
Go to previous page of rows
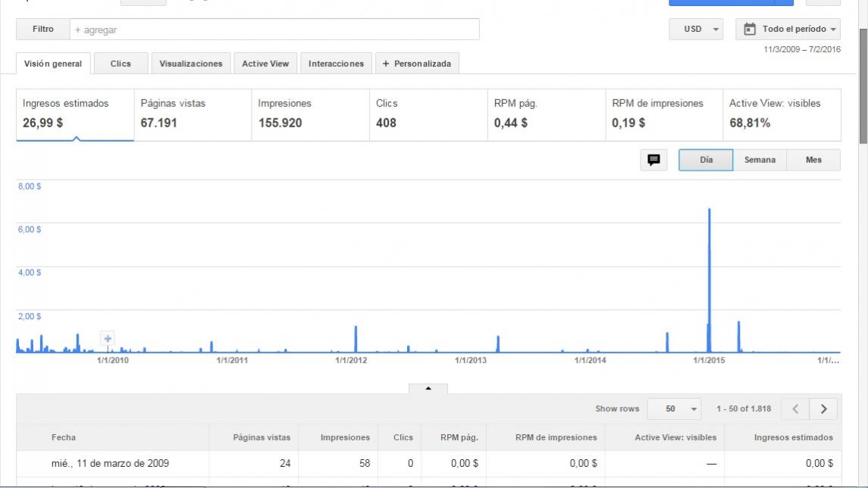(x=795, y=409)
